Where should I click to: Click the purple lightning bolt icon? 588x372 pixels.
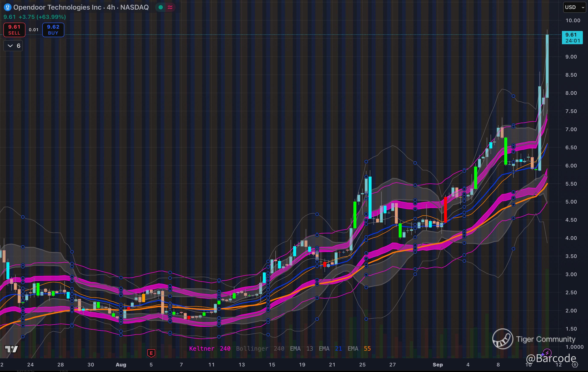tap(547, 353)
